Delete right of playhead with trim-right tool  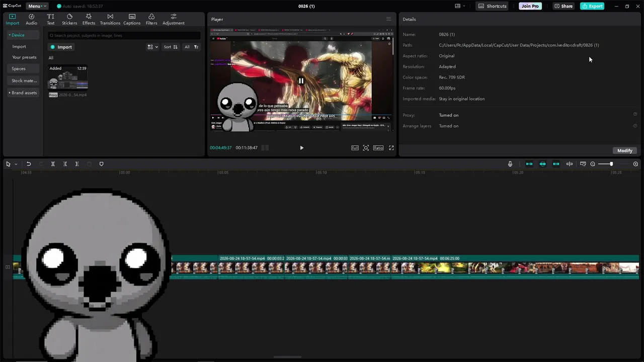[77, 164]
